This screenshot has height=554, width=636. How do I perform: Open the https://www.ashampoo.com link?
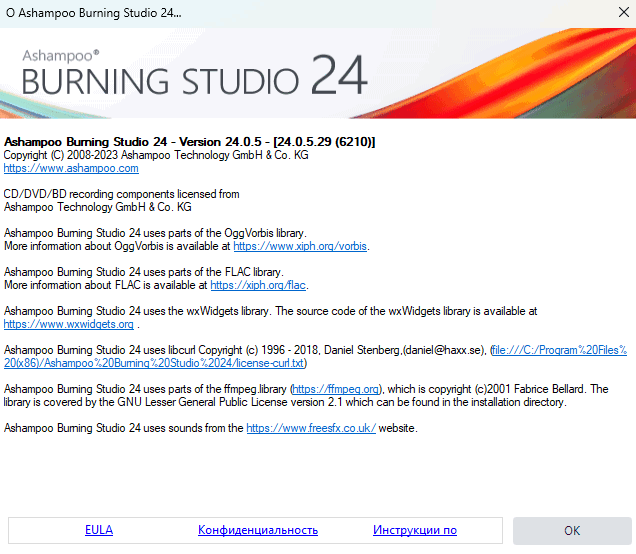[x=71, y=168]
